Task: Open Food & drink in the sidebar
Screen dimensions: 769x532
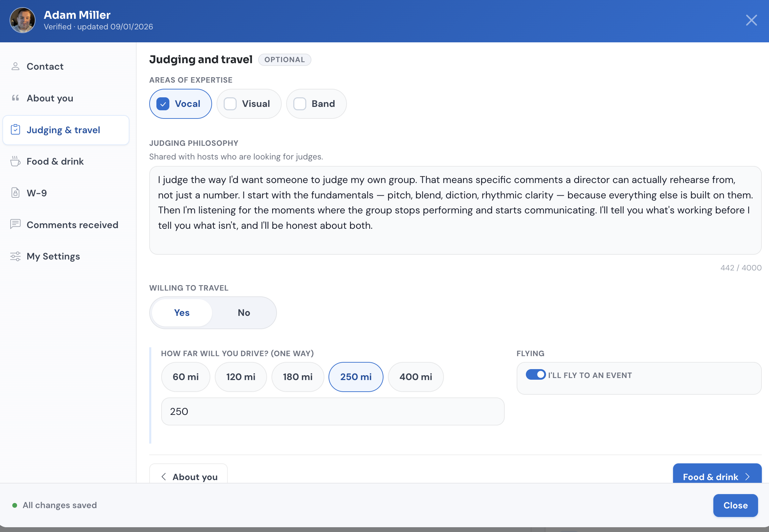Action: (x=66, y=161)
